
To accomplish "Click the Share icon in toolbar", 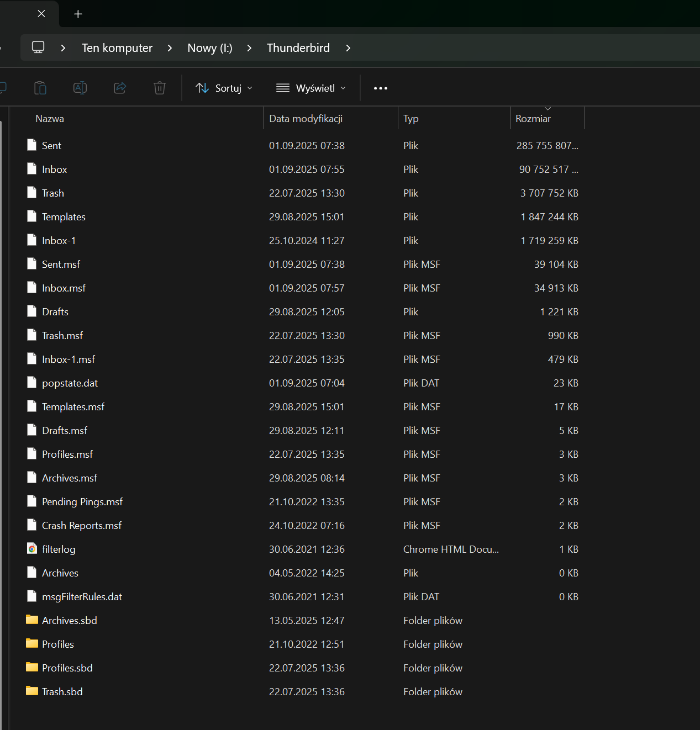I will pyautogui.click(x=120, y=88).
